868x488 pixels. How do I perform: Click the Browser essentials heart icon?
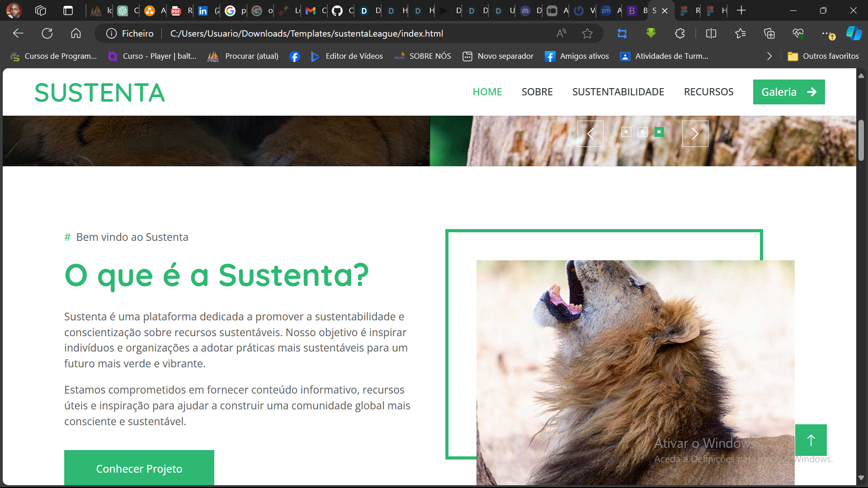[798, 33]
